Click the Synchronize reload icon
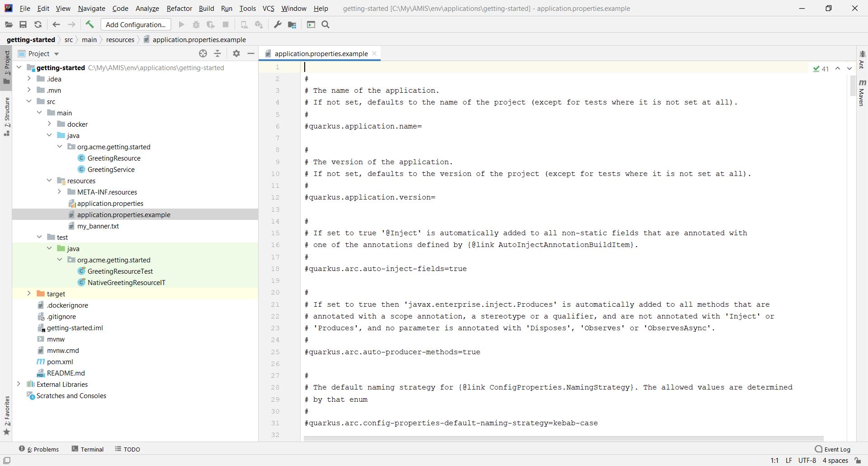This screenshot has width=868, height=466. click(x=38, y=25)
